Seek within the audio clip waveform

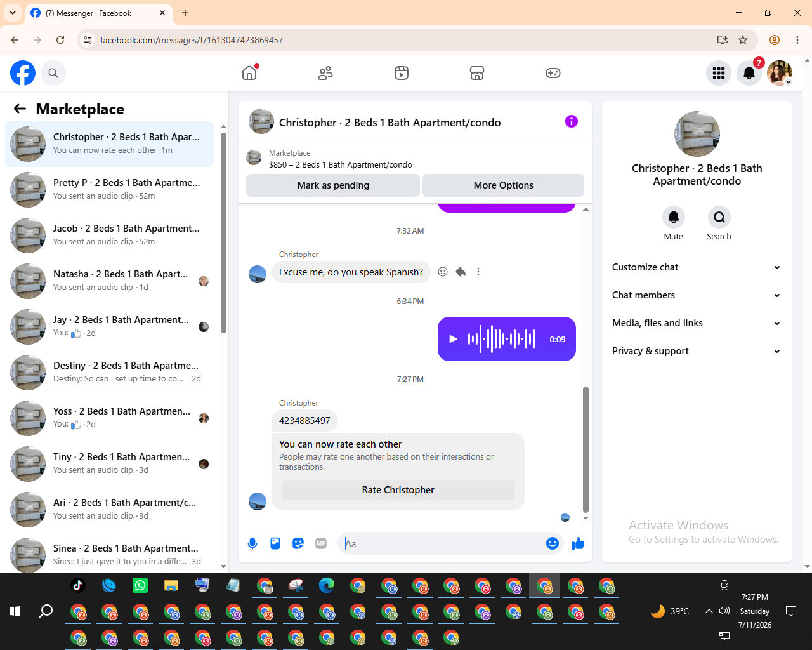pyautogui.click(x=501, y=339)
